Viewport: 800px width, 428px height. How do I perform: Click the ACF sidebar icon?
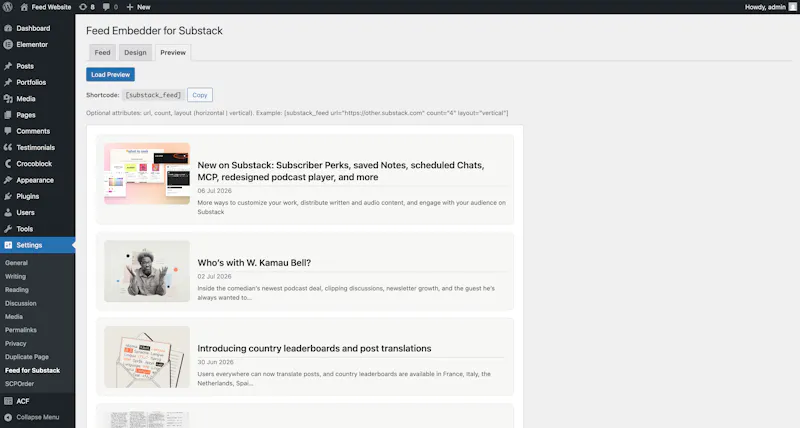coord(8,401)
